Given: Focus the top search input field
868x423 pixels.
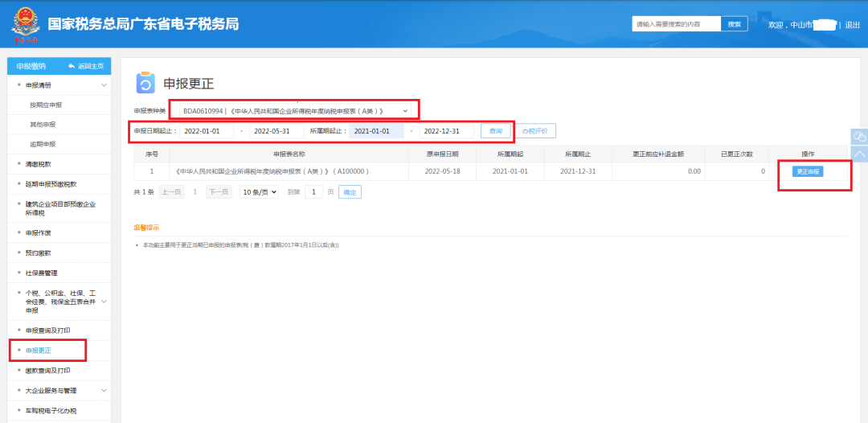Looking at the screenshot, I should pos(677,24).
